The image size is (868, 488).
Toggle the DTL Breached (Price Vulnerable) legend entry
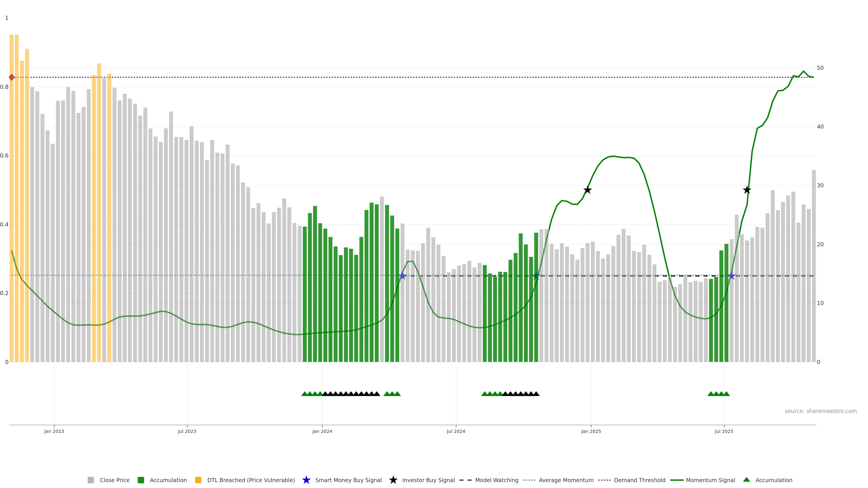click(x=251, y=480)
